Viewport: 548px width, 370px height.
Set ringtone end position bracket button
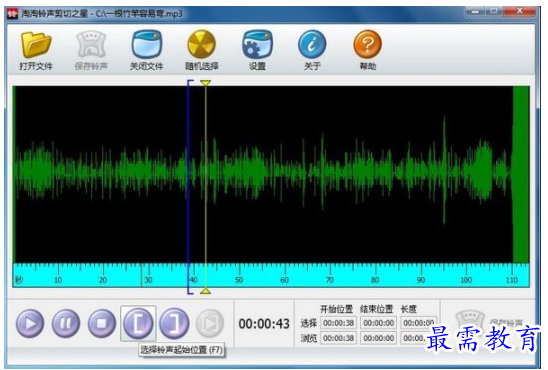coord(174,323)
